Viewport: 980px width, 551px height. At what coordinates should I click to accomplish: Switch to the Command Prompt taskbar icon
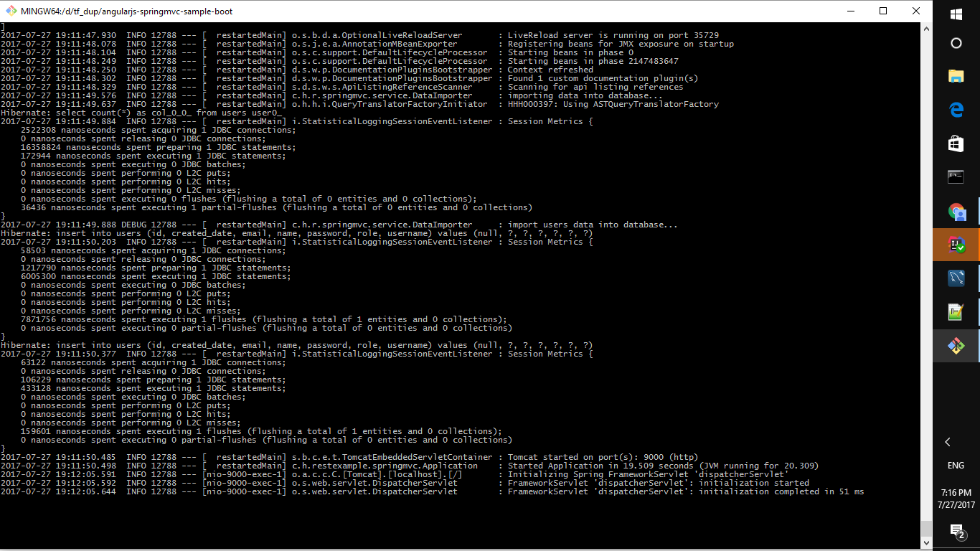(956, 177)
